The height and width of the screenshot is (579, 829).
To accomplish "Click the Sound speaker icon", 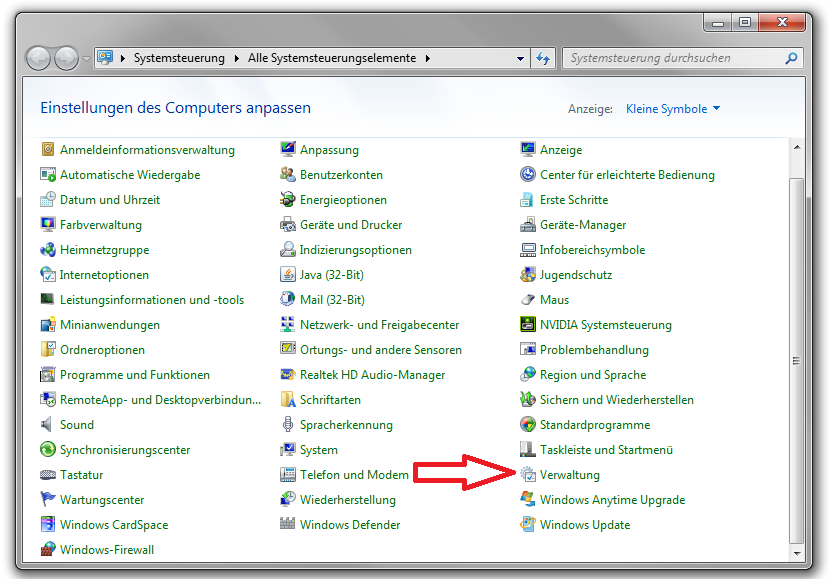I will click(x=48, y=424).
